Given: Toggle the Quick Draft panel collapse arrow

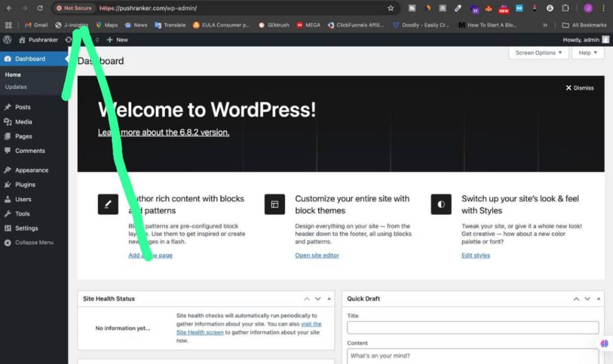Looking at the screenshot, I should (x=598, y=299).
